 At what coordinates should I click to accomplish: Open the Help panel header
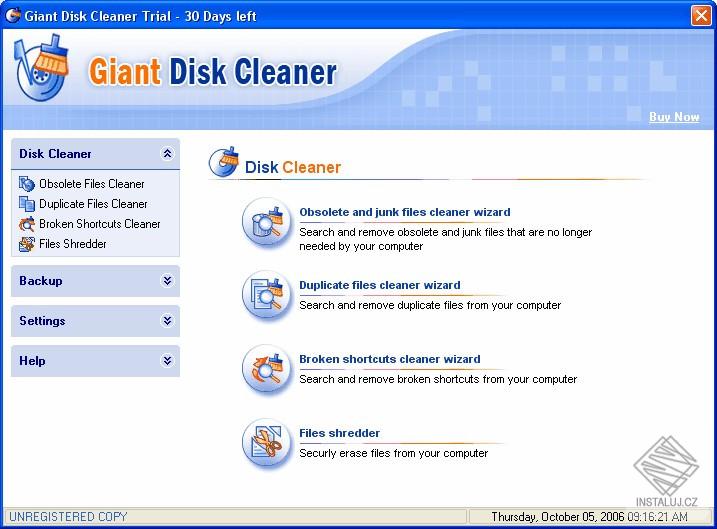(95, 361)
